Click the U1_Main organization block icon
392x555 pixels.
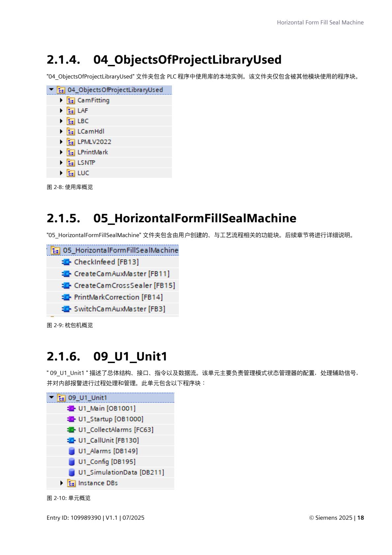point(71,409)
